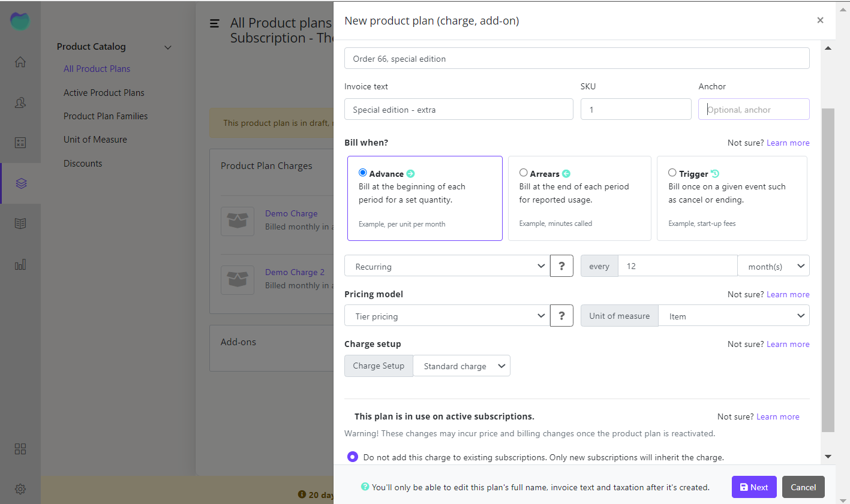Image resolution: width=850 pixels, height=504 pixels.
Task: Go to Active Product Plans menu item
Action: click(x=104, y=93)
